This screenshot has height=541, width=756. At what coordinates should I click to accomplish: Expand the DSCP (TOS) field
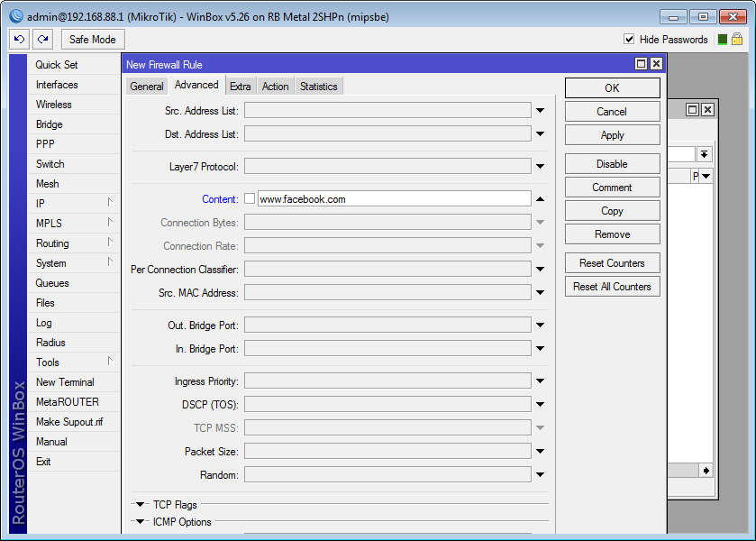coord(540,405)
